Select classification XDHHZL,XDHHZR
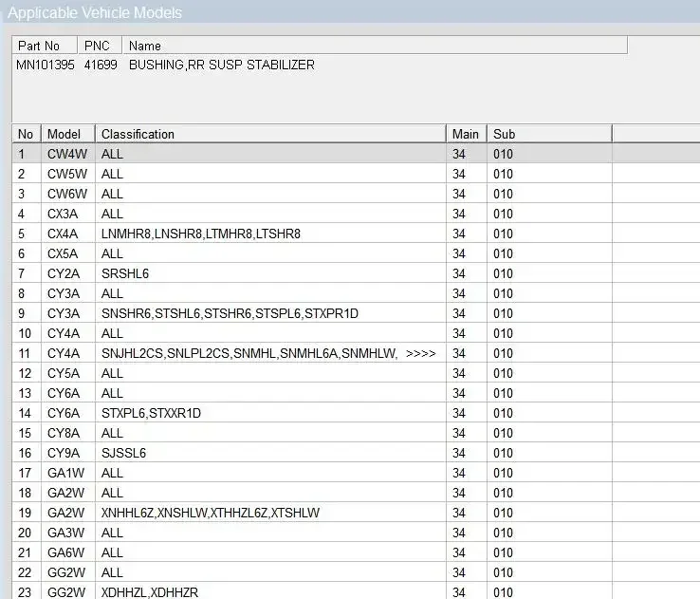The width and height of the screenshot is (700, 599). 150,592
